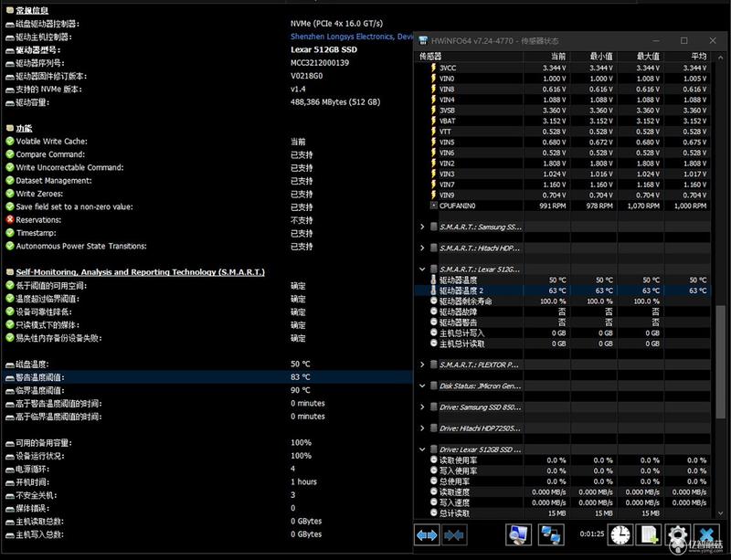Expand the Drive: Samsung SSD 850... group

tap(422, 407)
